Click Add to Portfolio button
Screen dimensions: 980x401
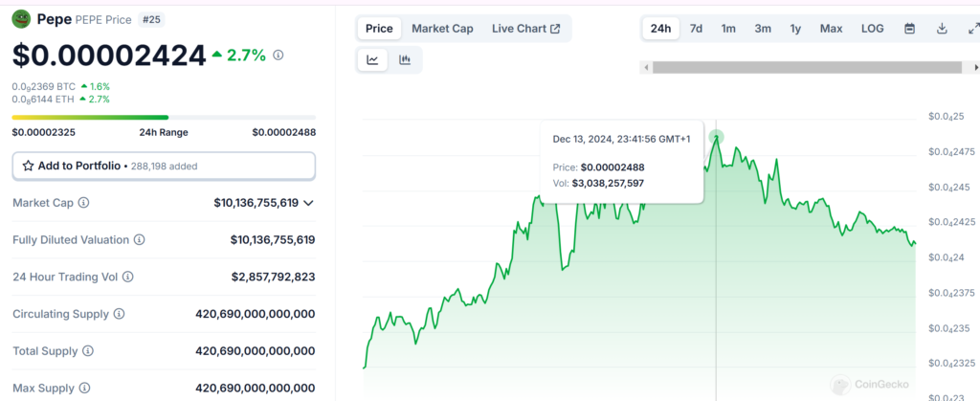164,166
